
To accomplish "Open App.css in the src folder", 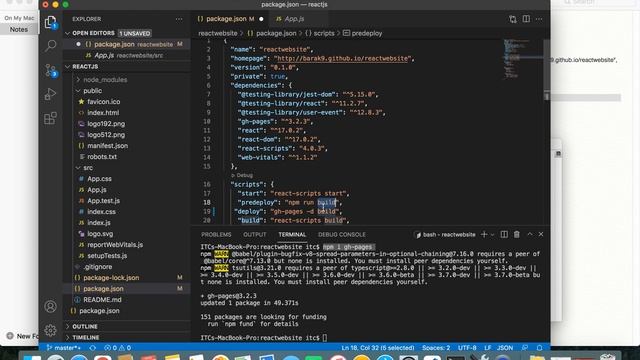I will [x=99, y=179].
